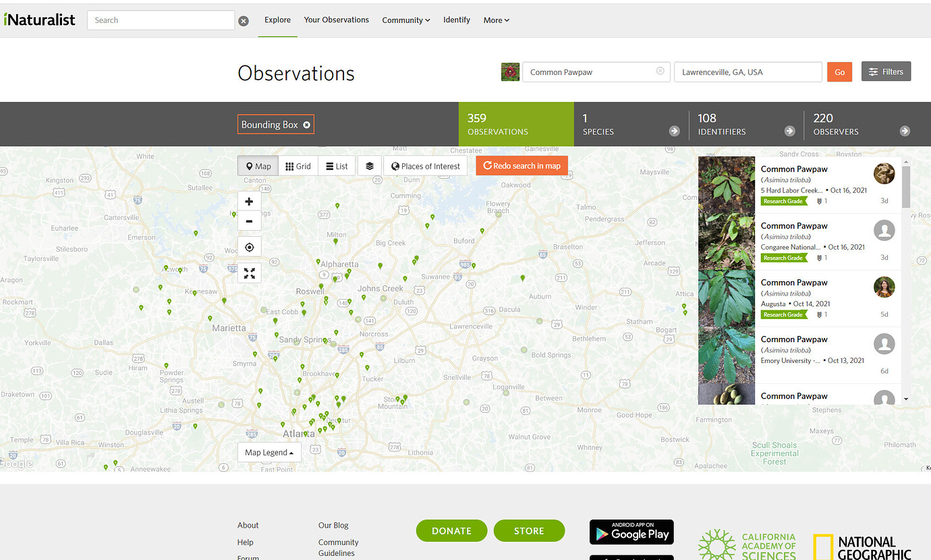Remove the Bounding Box filter
Screen dimensions: 931x560
click(307, 125)
